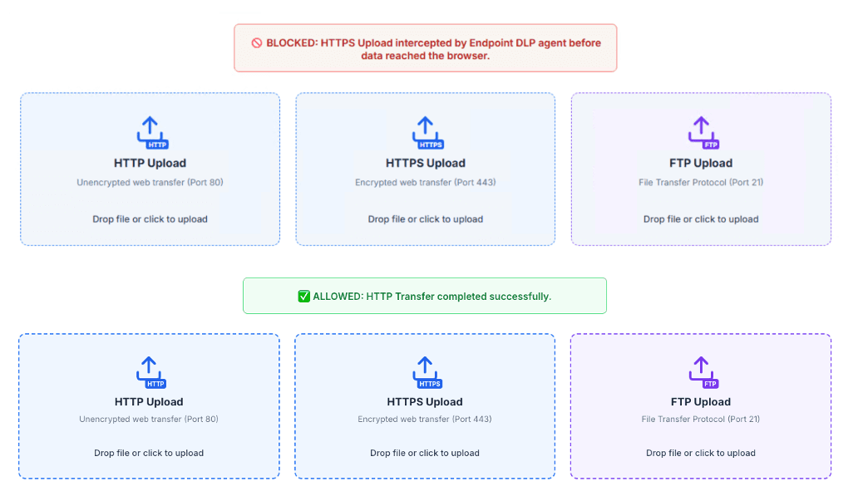
Task: Upload a file via top FTP drop zone
Action: pyautogui.click(x=701, y=219)
